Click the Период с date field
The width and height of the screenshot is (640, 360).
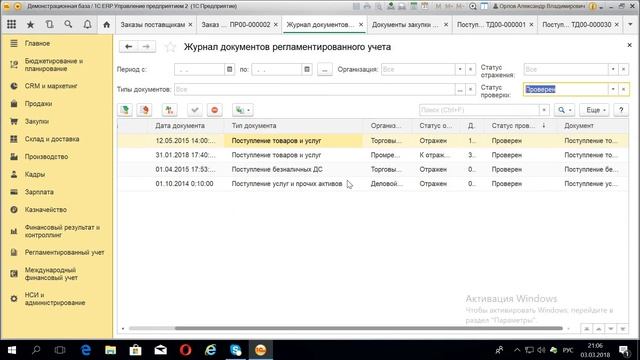click(199, 69)
